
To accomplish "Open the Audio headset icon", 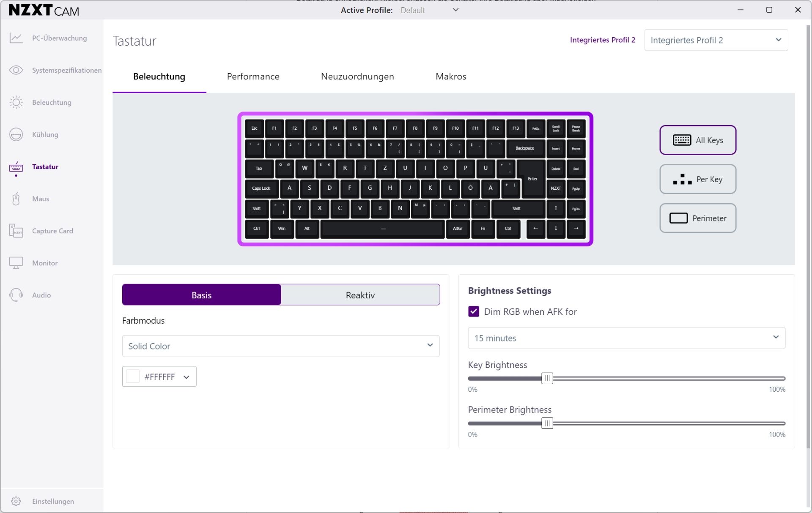I will [x=16, y=295].
